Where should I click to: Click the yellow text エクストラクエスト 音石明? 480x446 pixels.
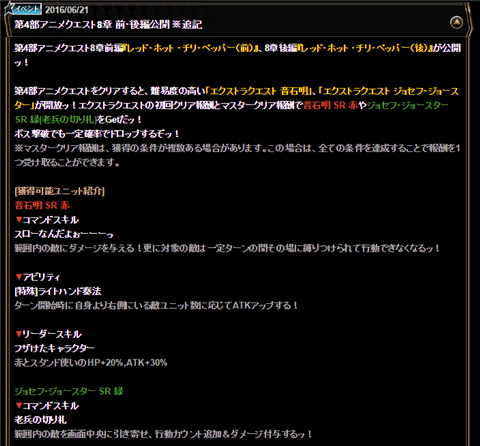pos(260,91)
